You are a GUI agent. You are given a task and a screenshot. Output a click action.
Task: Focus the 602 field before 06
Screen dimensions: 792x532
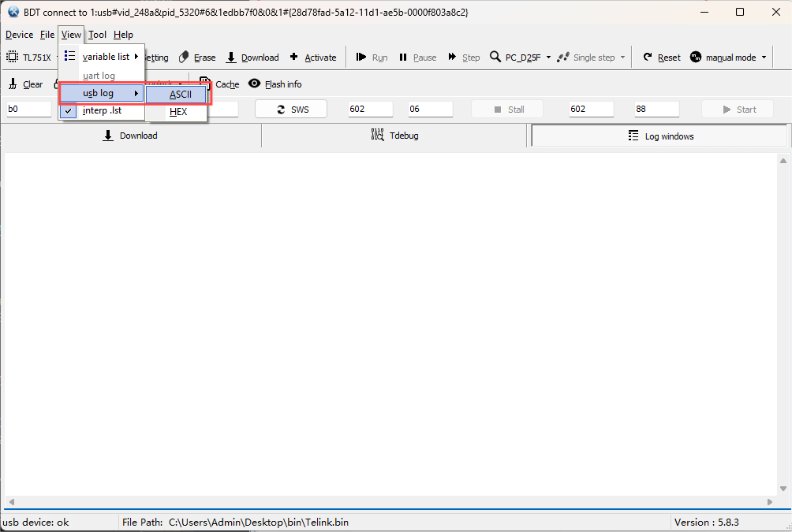point(370,109)
